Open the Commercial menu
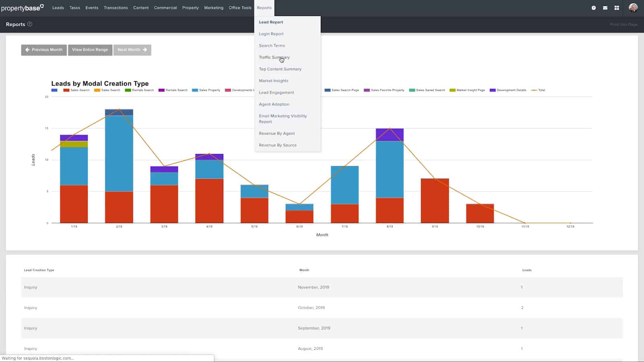Image resolution: width=644 pixels, height=362 pixels. coord(165,8)
